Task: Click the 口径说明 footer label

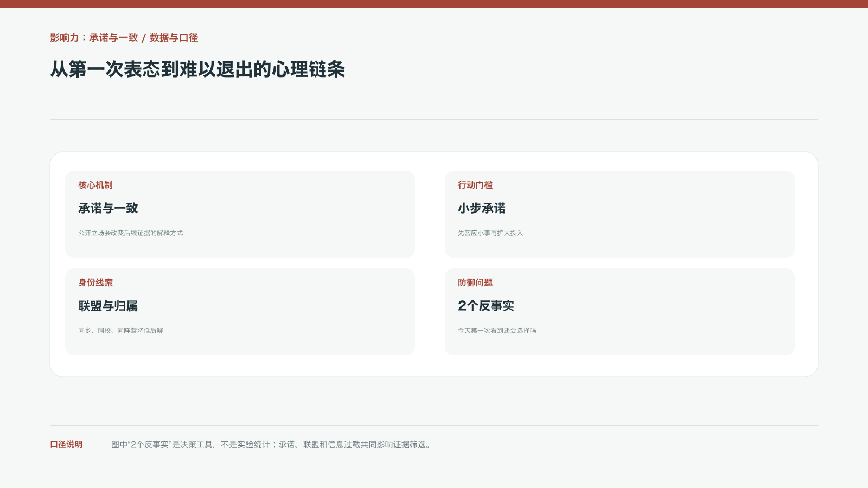Action: coord(66,445)
